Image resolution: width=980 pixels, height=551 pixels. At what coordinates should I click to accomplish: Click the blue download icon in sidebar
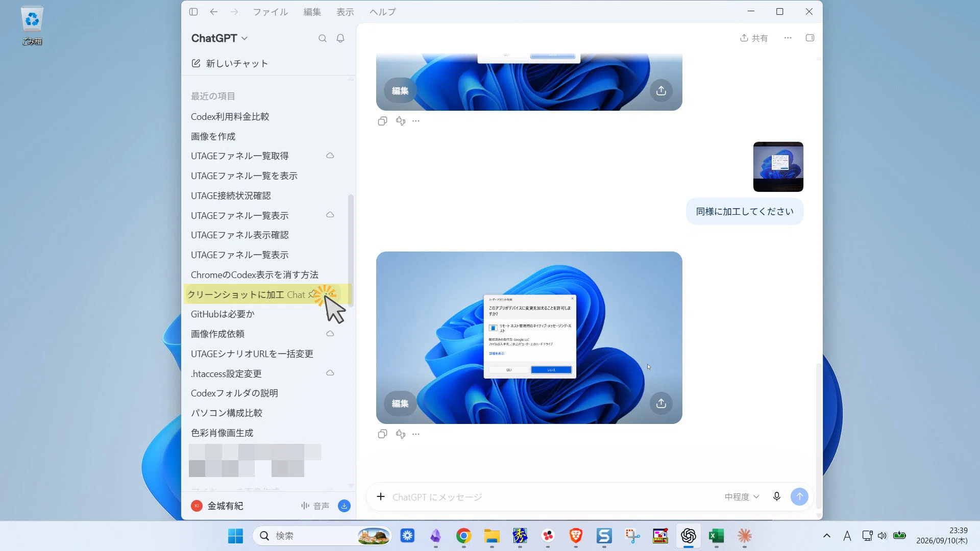coord(345,506)
